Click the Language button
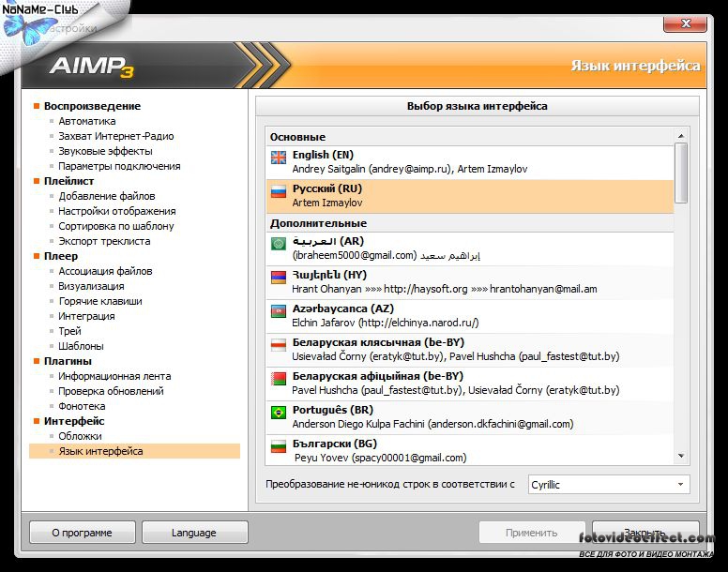Viewport: 728px width, 572px height. coord(194,533)
